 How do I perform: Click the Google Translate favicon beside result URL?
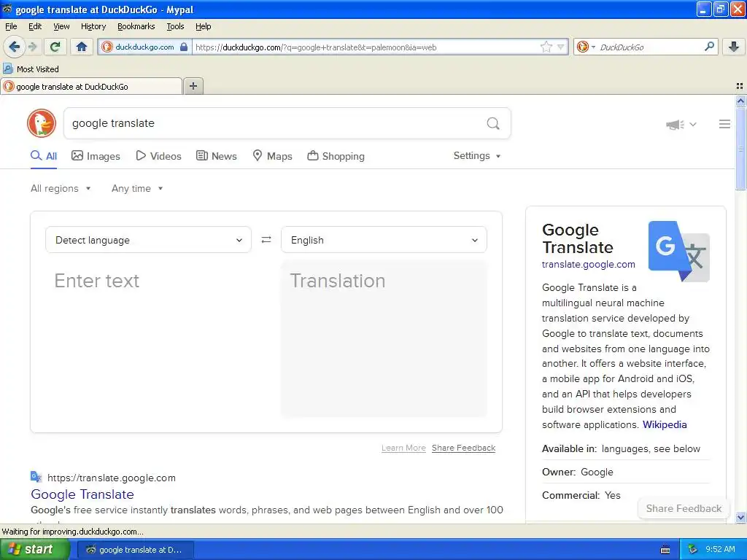click(36, 477)
